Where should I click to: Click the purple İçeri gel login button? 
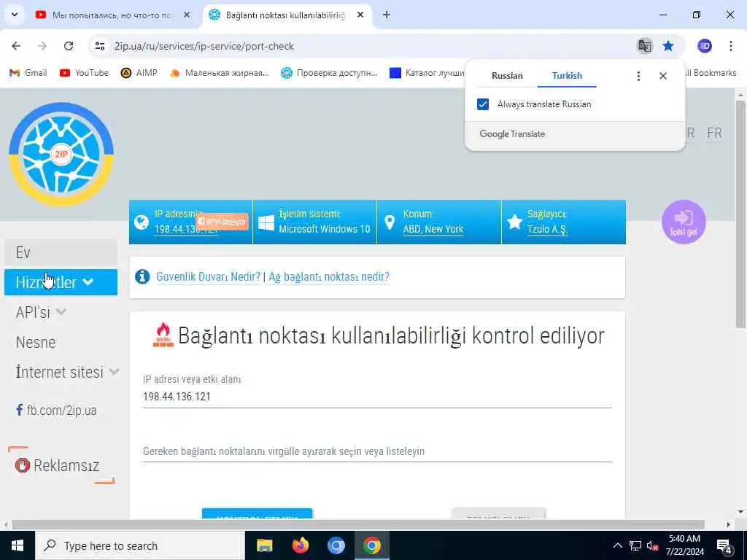(684, 222)
